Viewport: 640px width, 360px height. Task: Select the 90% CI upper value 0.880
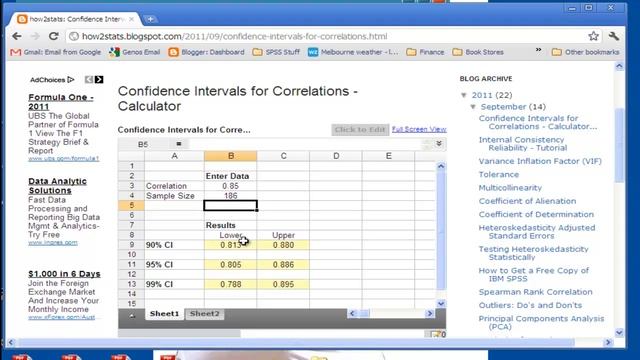[x=283, y=245]
